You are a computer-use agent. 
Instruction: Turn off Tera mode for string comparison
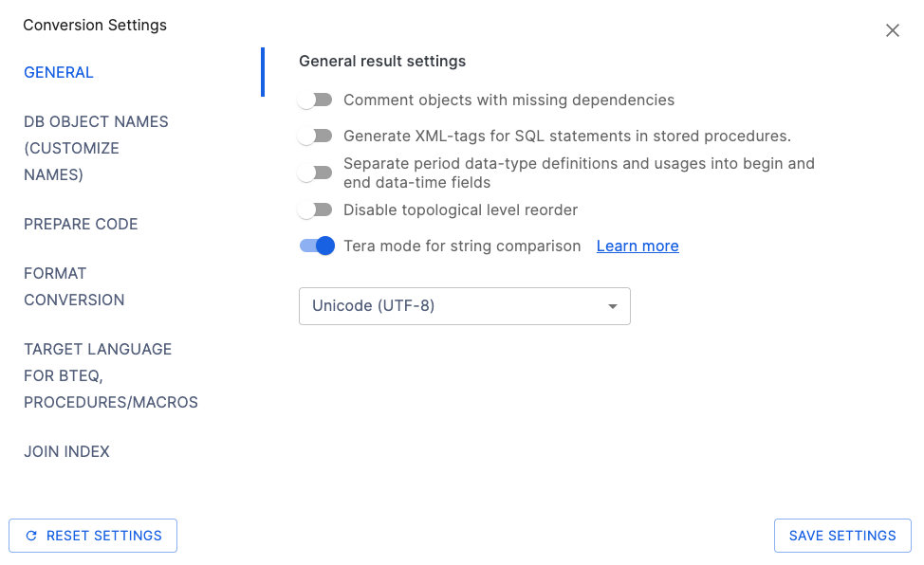[317, 246]
